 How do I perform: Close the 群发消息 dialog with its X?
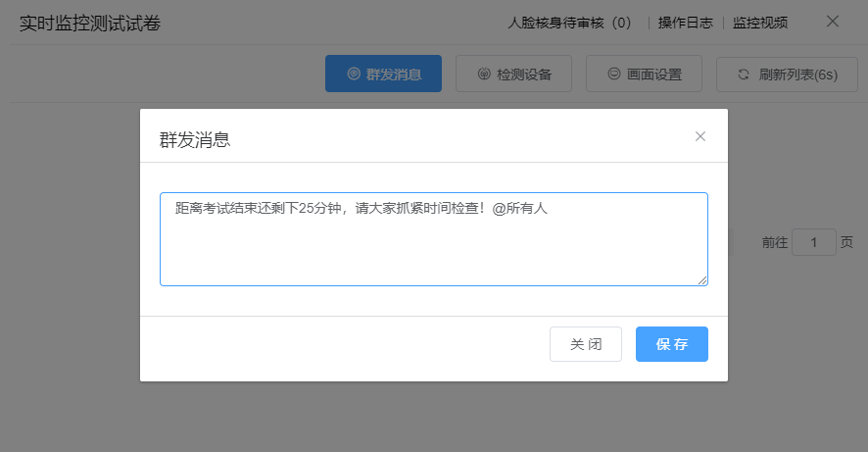(700, 136)
